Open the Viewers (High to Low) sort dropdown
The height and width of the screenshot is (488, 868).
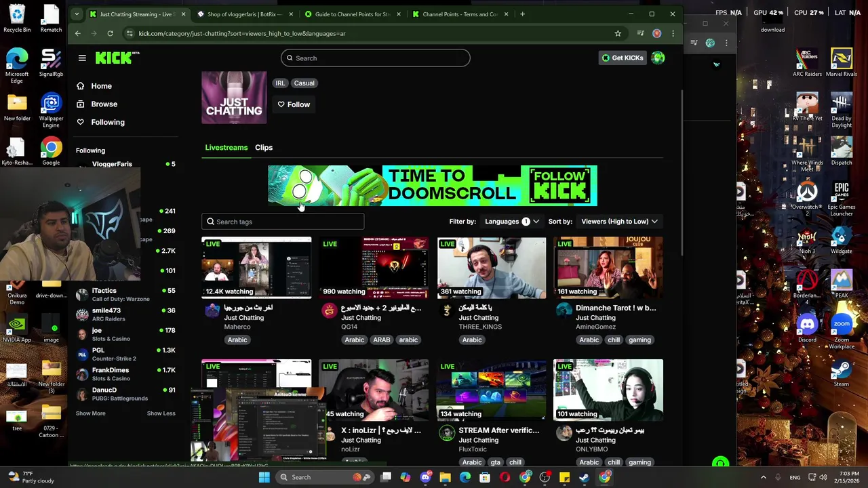pos(619,222)
